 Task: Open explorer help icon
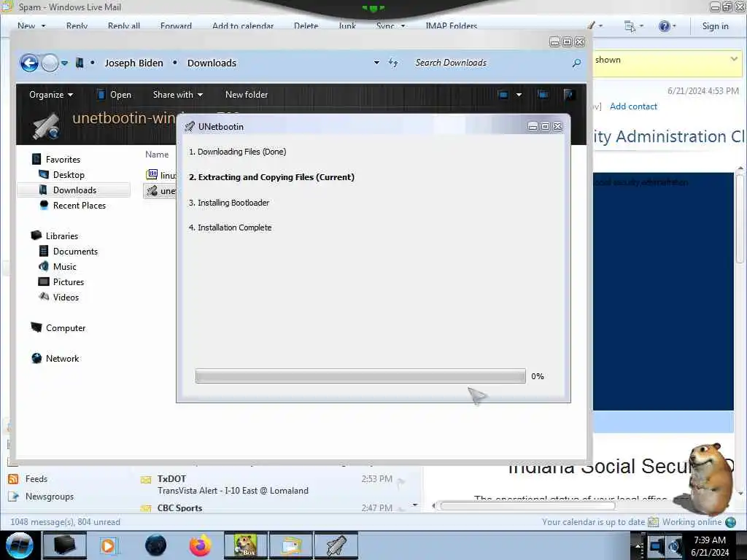tap(569, 94)
